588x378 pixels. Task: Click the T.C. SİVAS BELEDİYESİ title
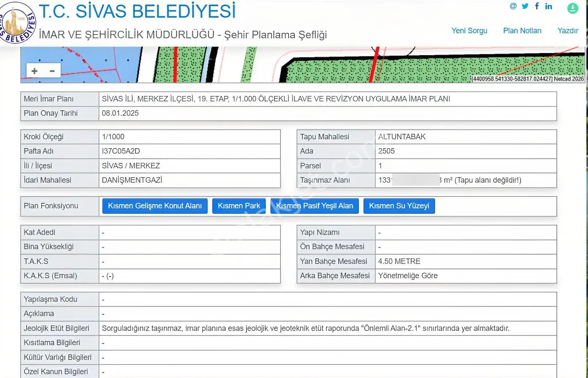click(137, 11)
